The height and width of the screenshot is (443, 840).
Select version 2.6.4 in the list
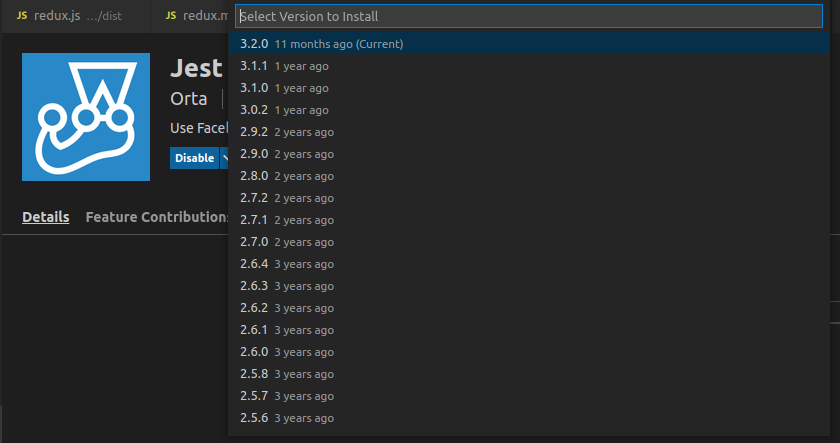529,264
